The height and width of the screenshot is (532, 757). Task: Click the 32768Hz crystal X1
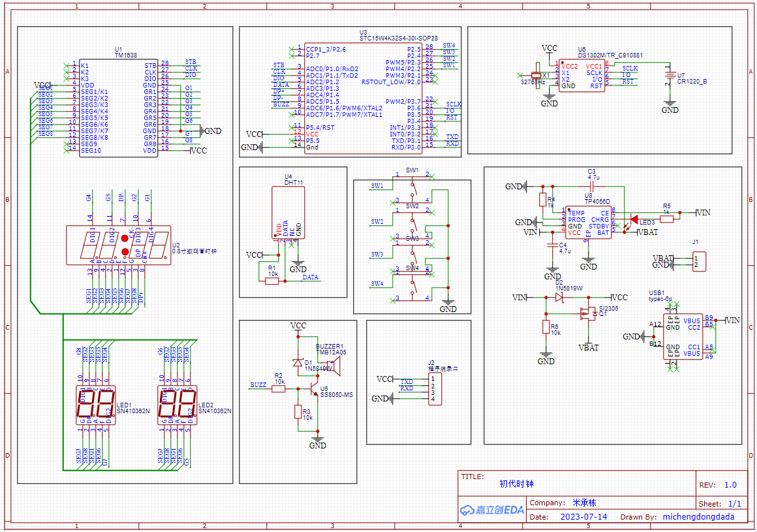click(x=537, y=76)
